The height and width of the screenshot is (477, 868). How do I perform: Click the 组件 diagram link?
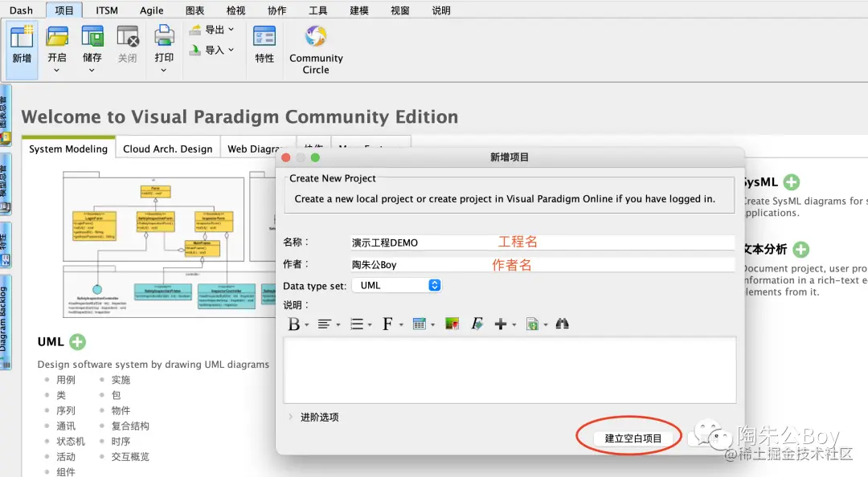click(66, 472)
